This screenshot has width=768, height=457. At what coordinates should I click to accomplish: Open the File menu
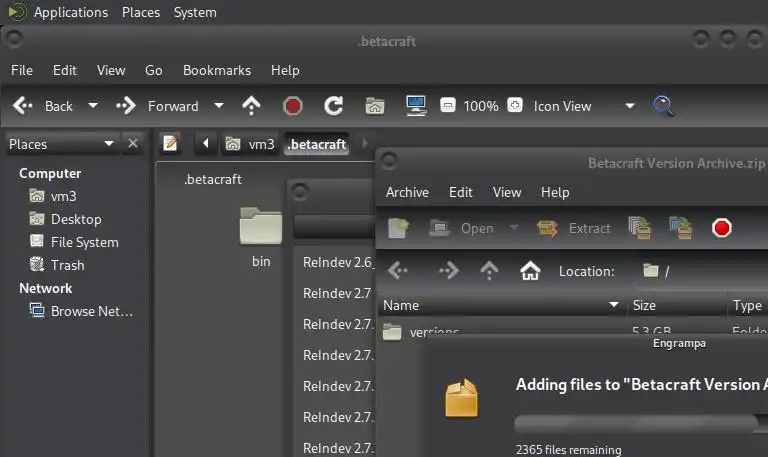[x=22, y=71]
